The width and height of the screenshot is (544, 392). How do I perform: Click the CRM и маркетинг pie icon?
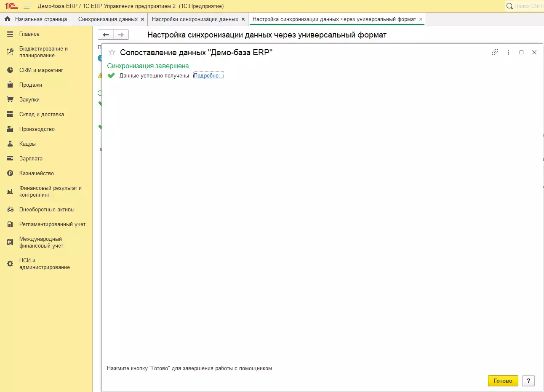(10, 70)
